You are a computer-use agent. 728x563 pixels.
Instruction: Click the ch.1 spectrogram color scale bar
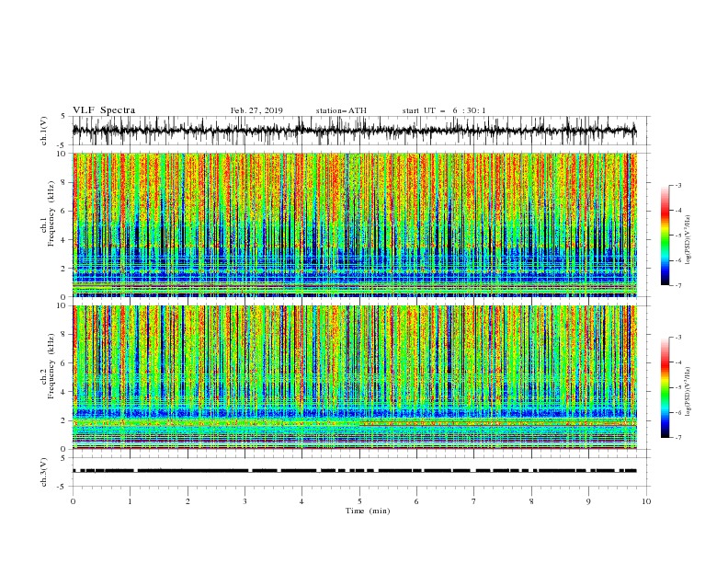point(665,236)
